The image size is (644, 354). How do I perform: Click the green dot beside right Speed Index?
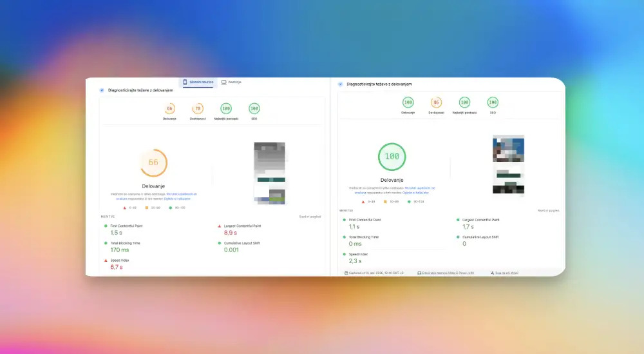tap(344, 254)
